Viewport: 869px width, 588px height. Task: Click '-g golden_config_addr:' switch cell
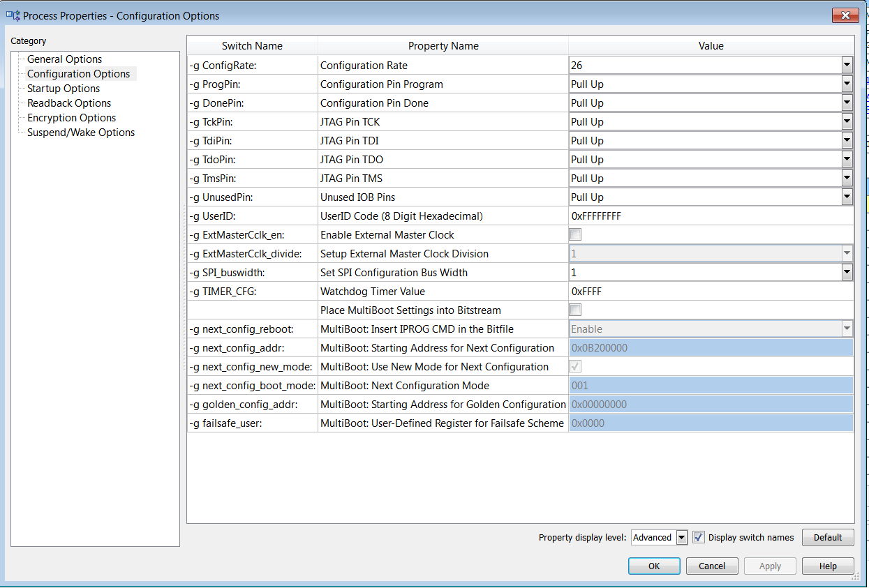[252, 404]
